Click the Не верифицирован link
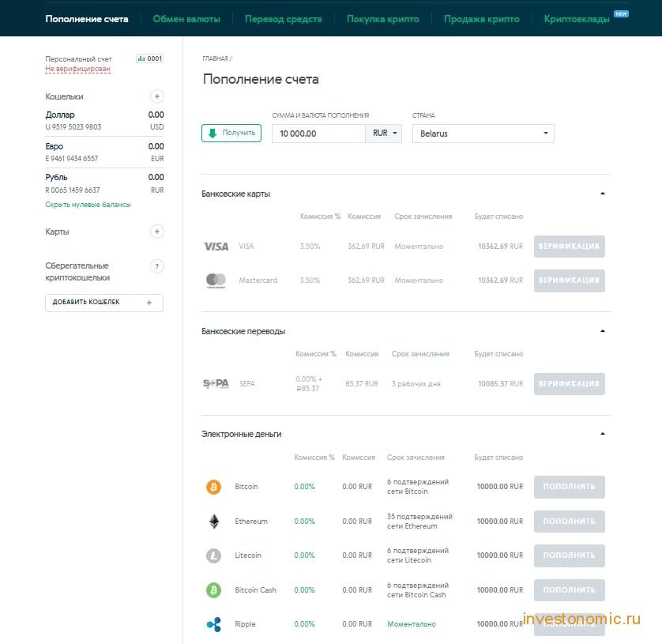Screen dimensions: 662x644 tap(77, 69)
